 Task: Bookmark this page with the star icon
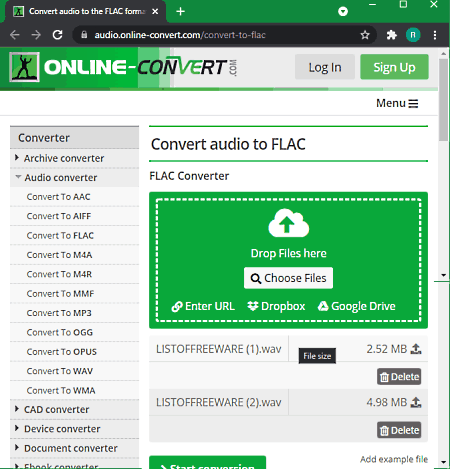pos(365,35)
